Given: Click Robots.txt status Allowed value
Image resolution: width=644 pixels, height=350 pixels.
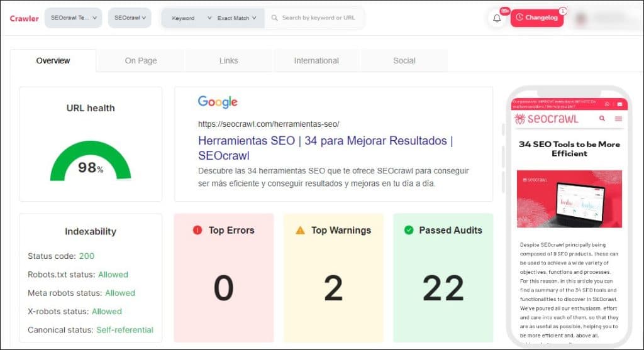Looking at the screenshot, I should click(x=113, y=275).
